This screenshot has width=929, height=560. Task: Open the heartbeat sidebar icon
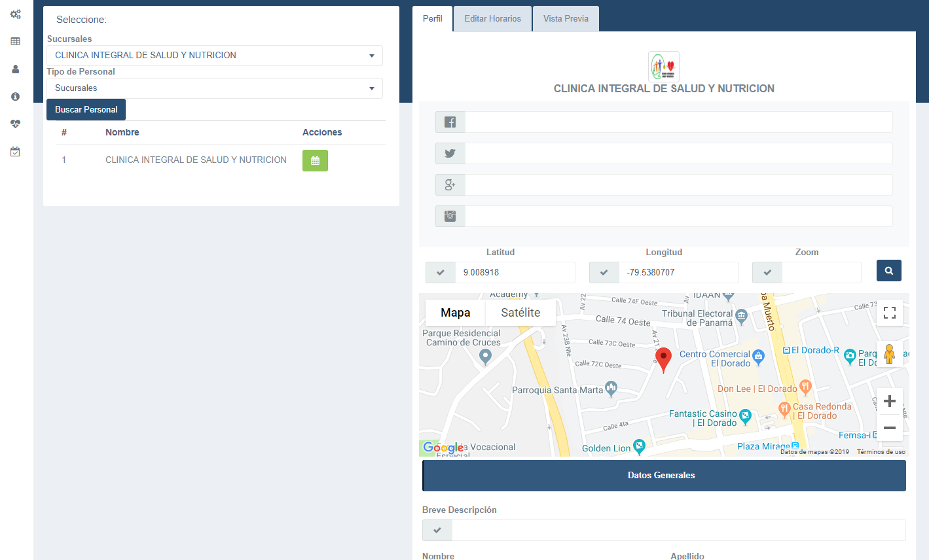(15, 124)
